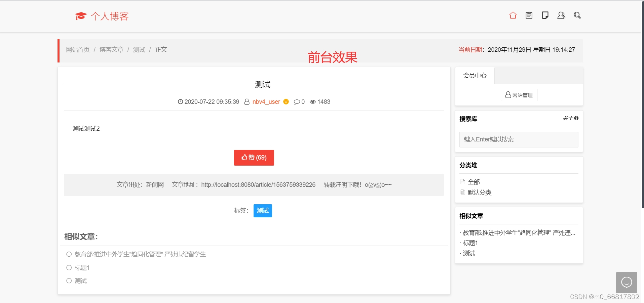Screen dimensions: 644x303
Task: Select the blue 测试 tag
Action: (x=263, y=211)
